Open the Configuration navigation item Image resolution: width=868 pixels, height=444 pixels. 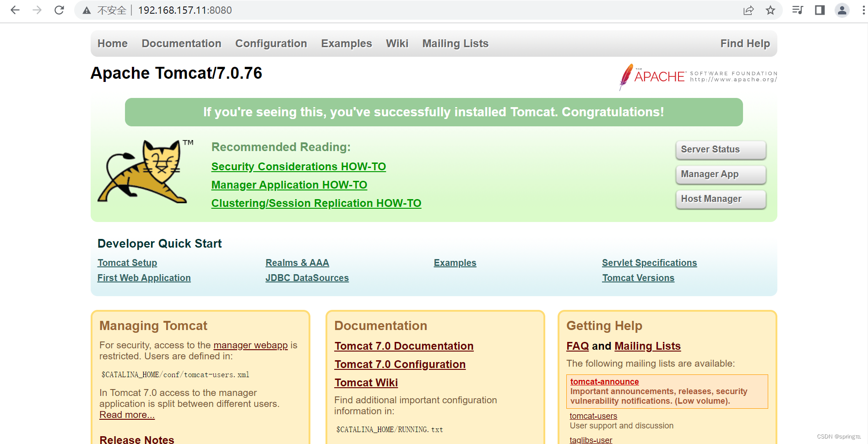coord(271,43)
